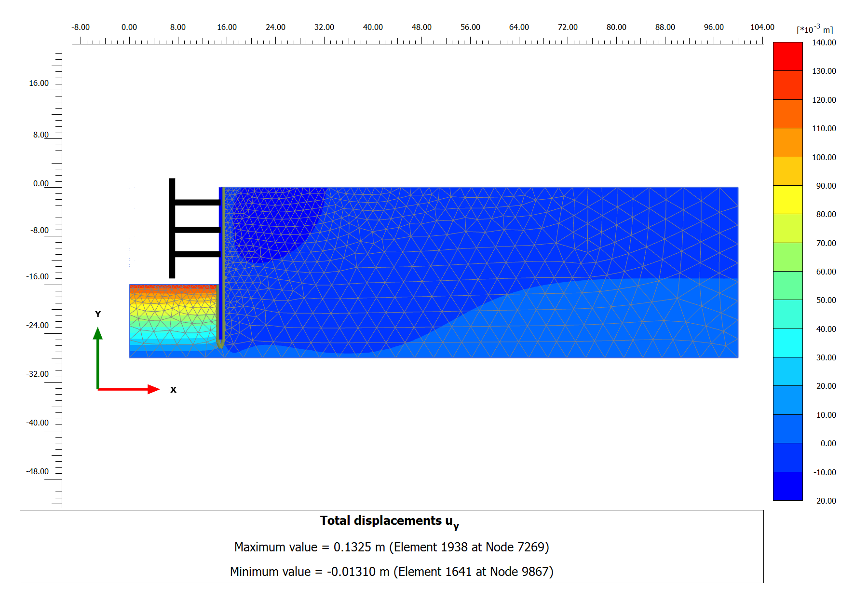This screenshot has width=868, height=603.
Task: Select the middle horizontal black strut
Action: click(x=197, y=230)
